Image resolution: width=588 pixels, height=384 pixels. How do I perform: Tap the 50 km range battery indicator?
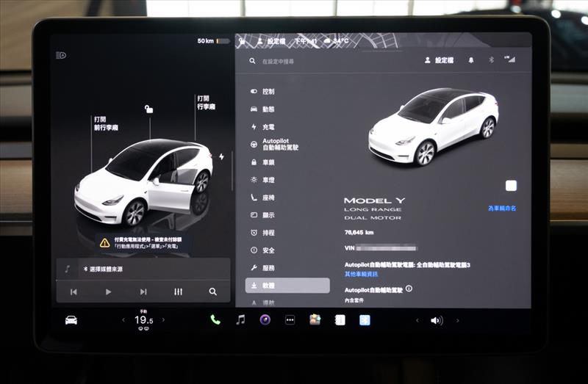point(213,41)
